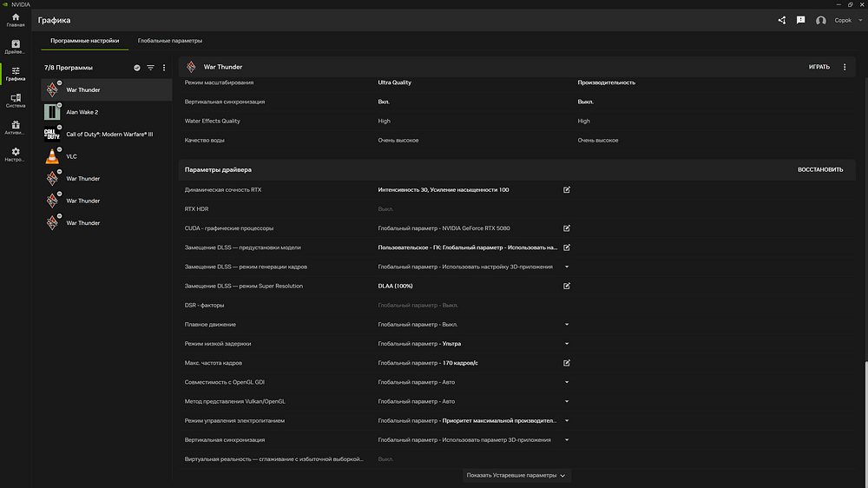This screenshot has width=868, height=488.
Task: Select the VLC cone icon
Action: 52,156
